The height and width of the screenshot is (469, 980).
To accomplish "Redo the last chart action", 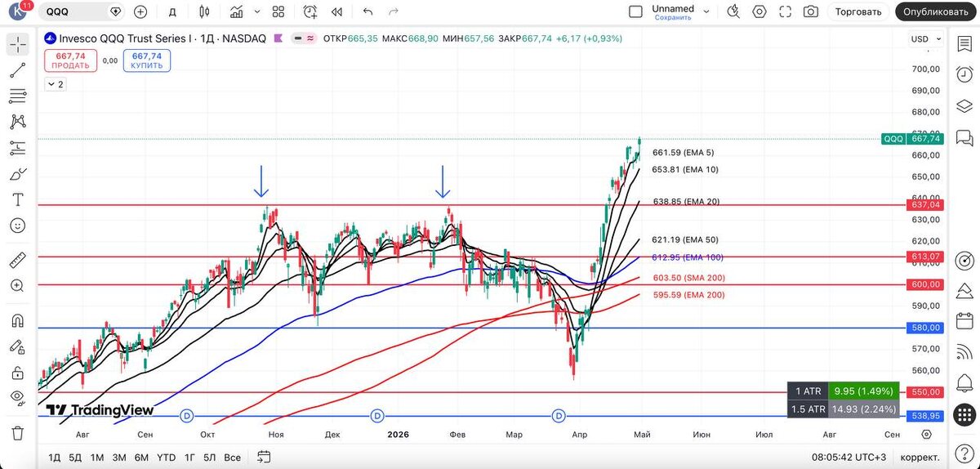I will click(394, 11).
